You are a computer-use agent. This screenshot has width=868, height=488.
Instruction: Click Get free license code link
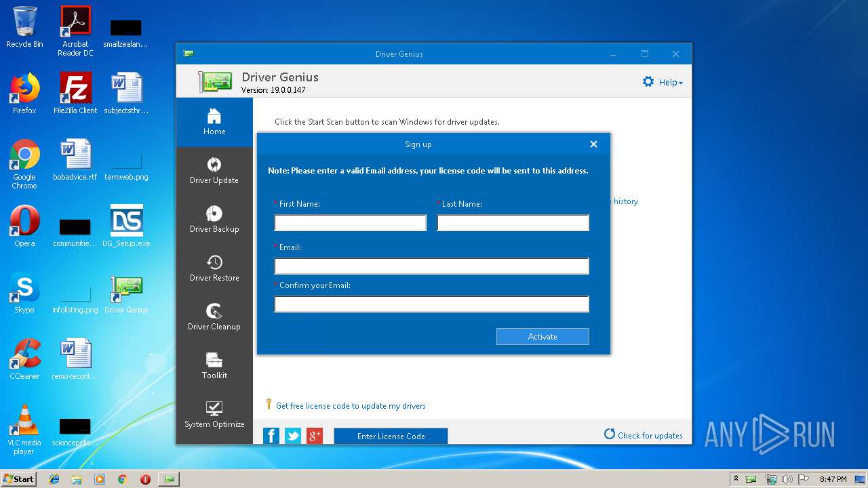point(351,406)
